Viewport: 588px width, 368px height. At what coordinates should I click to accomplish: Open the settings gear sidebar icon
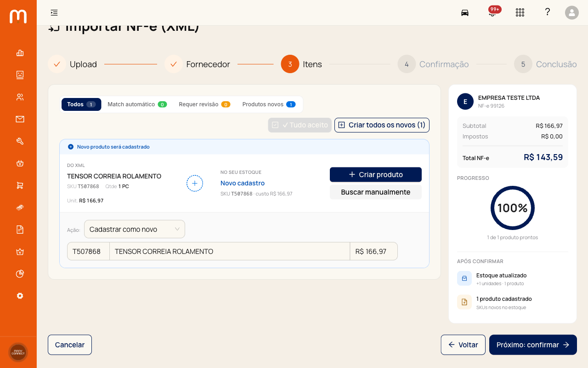(x=20, y=296)
